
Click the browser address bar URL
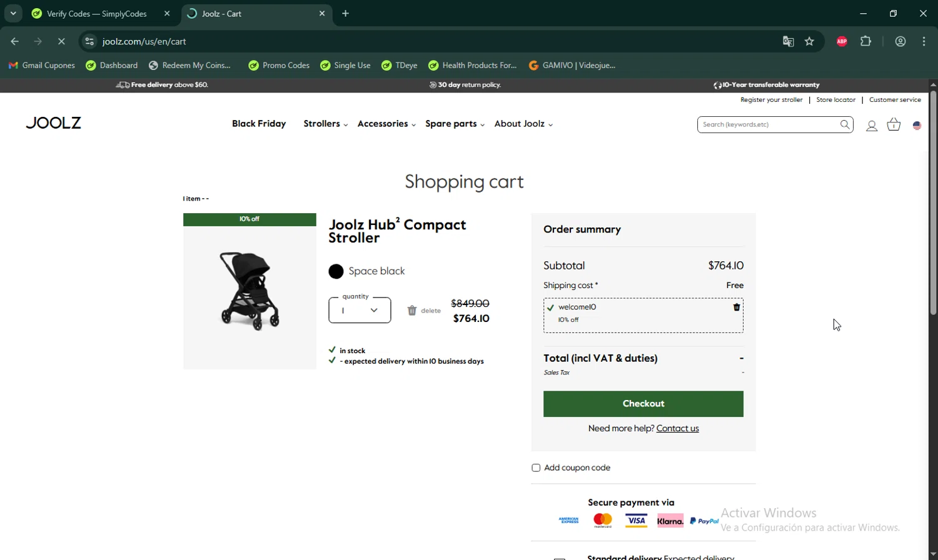pos(144,42)
